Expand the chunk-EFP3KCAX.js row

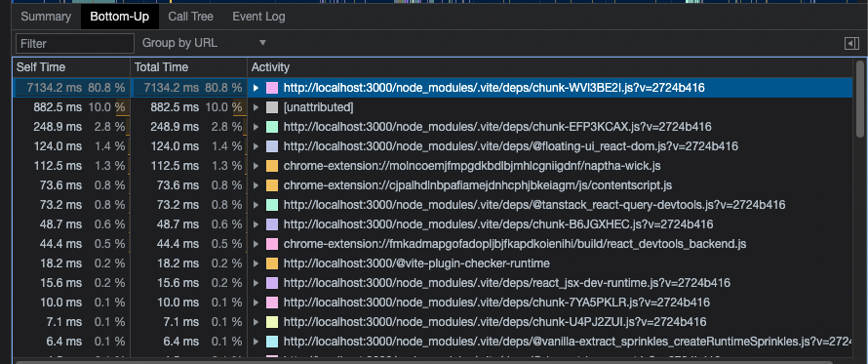256,127
